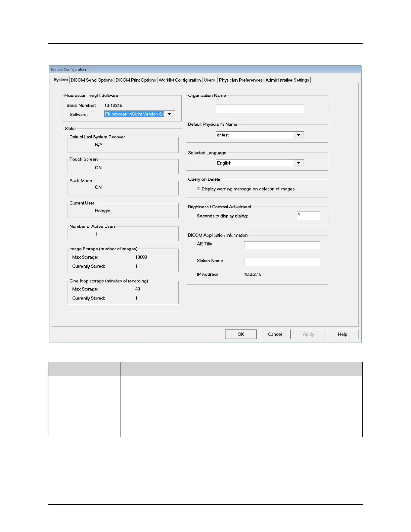Viewport: 411px width, 532px height.
Task: Click the Organization Name input field
Action: coord(260,108)
